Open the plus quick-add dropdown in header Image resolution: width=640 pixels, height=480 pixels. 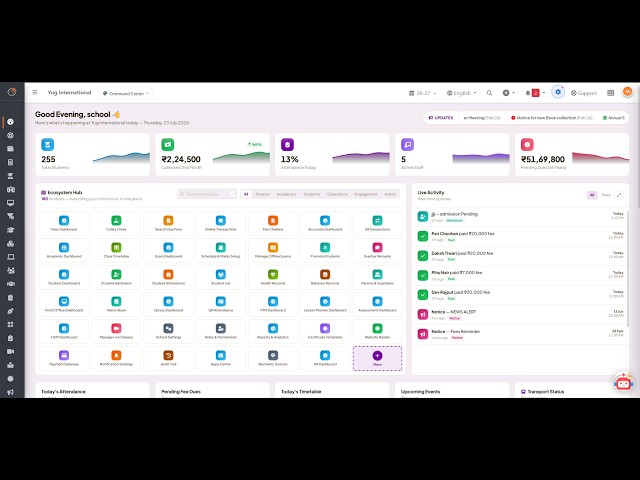[x=508, y=93]
